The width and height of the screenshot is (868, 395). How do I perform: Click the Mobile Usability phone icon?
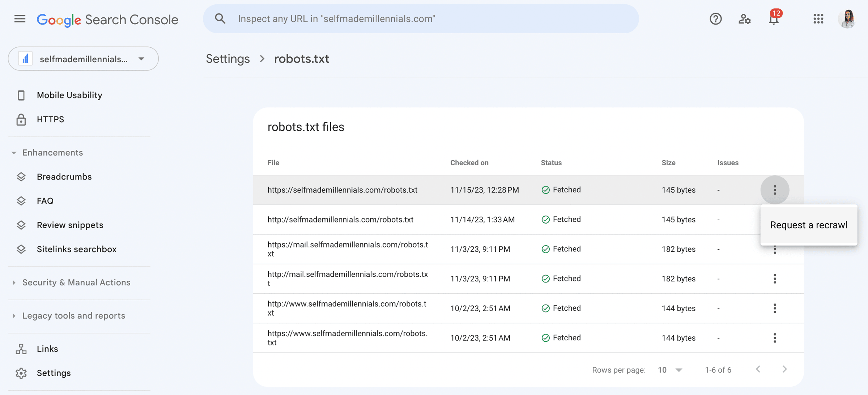[x=21, y=95]
